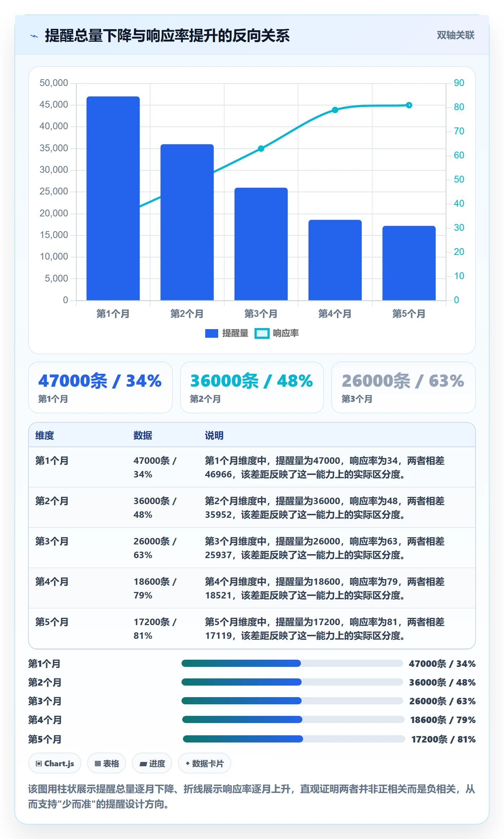Click the 数据 column header
The width and height of the screenshot is (504, 839).
[143, 435]
